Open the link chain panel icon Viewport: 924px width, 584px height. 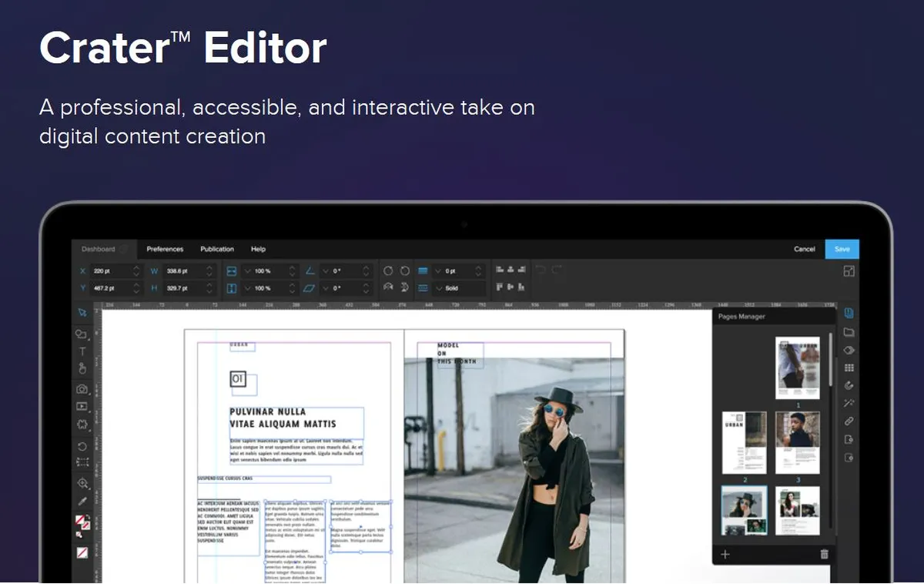[x=849, y=421]
